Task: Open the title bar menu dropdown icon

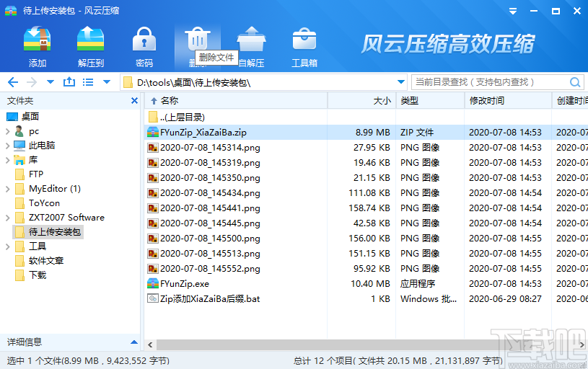Action: 513,12
